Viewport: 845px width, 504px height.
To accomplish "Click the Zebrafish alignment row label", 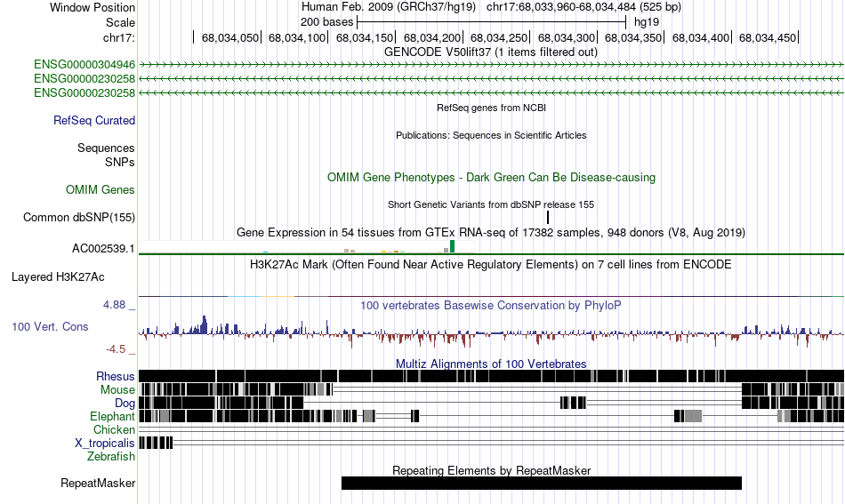I will click(111, 457).
